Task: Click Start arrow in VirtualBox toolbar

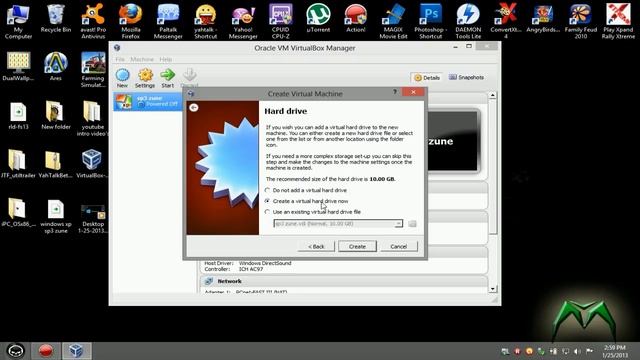Action: click(x=167, y=78)
